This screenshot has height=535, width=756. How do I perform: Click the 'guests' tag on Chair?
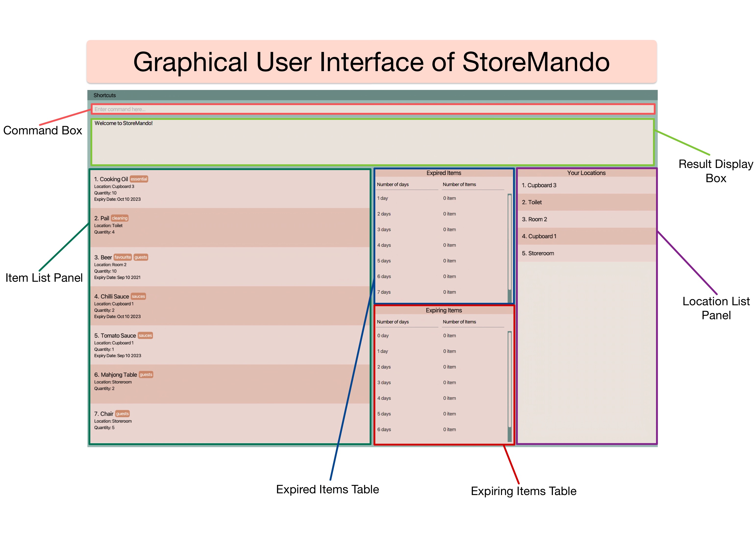coord(122,414)
